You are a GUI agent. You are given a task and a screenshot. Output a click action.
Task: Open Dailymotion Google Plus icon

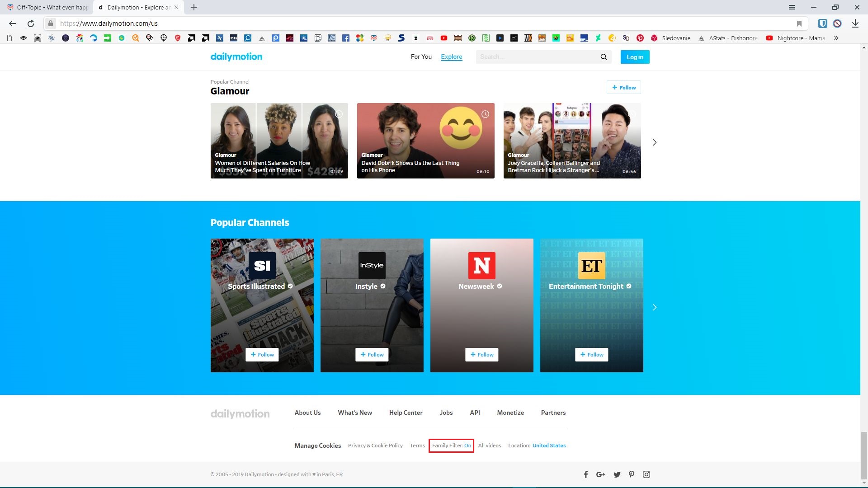pos(601,474)
